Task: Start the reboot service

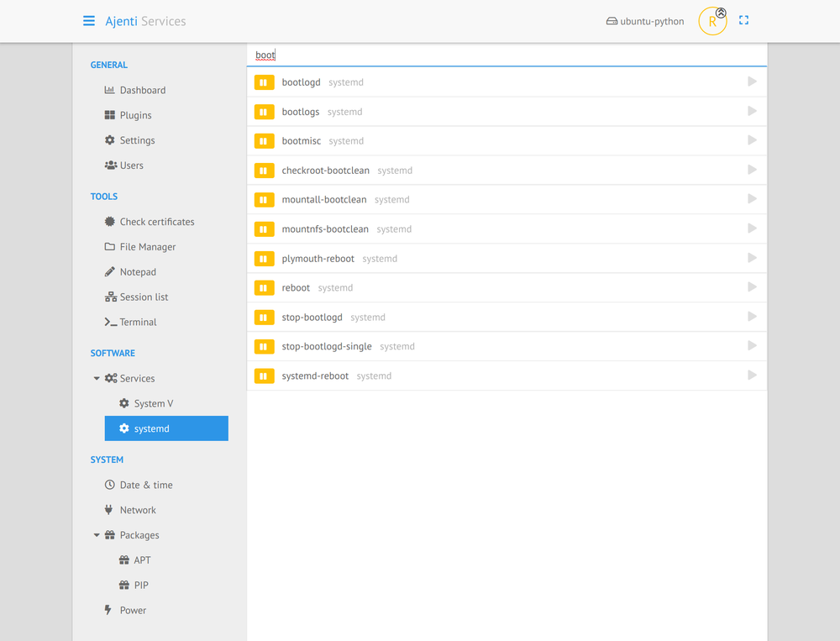Action: (752, 286)
